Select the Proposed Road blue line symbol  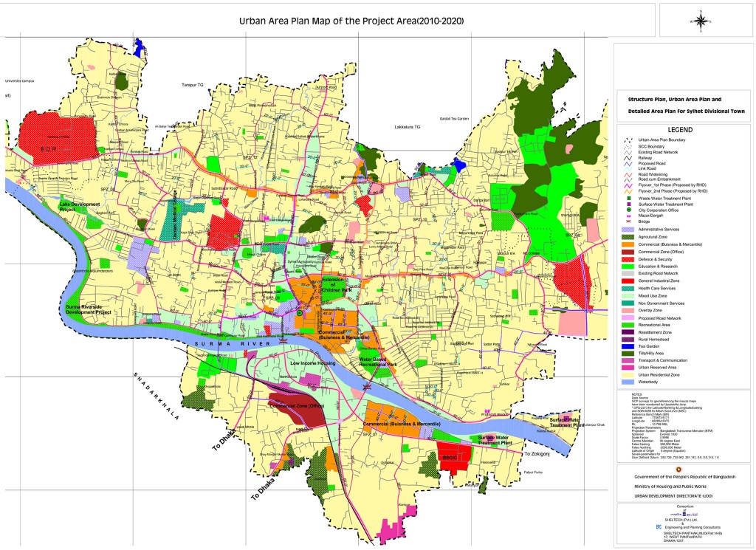[x=628, y=163]
